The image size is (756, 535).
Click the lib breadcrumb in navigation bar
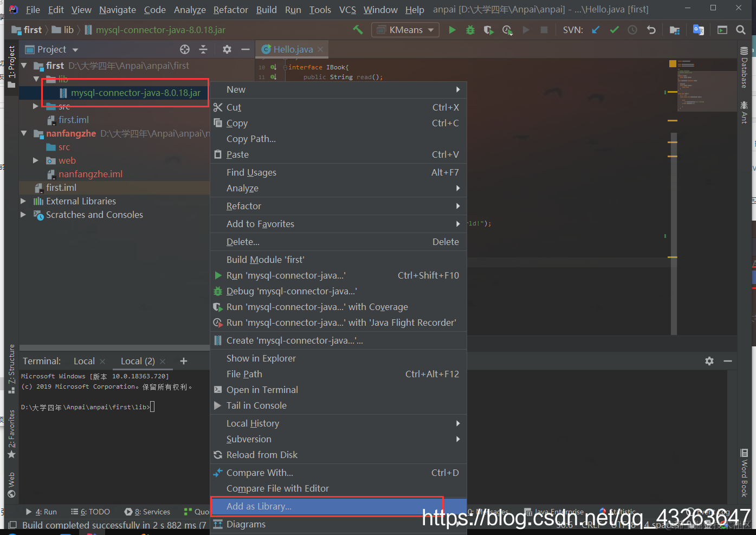coord(63,30)
